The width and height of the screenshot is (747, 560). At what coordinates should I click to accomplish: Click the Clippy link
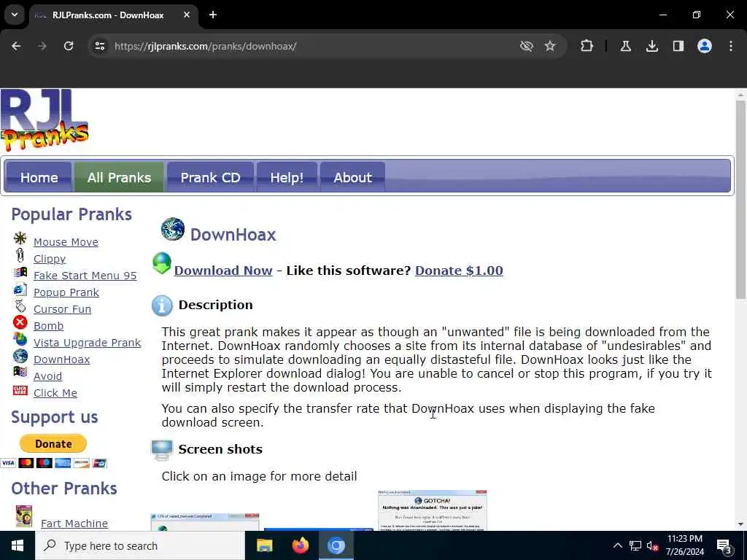(50, 259)
